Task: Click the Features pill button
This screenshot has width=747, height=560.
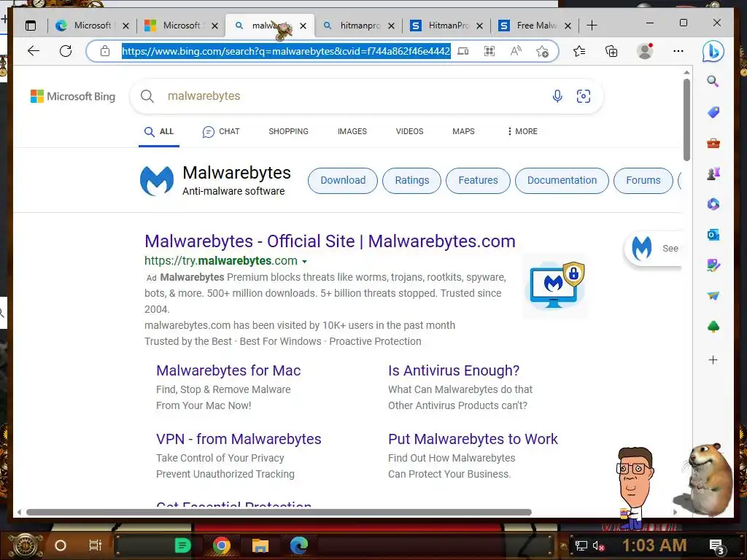Action: pos(478,181)
